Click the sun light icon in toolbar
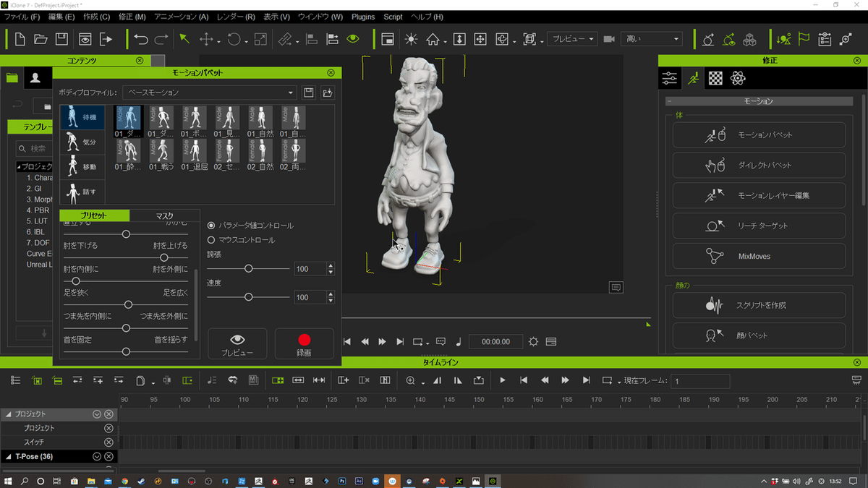Viewport: 868px width, 488px height. click(x=410, y=39)
